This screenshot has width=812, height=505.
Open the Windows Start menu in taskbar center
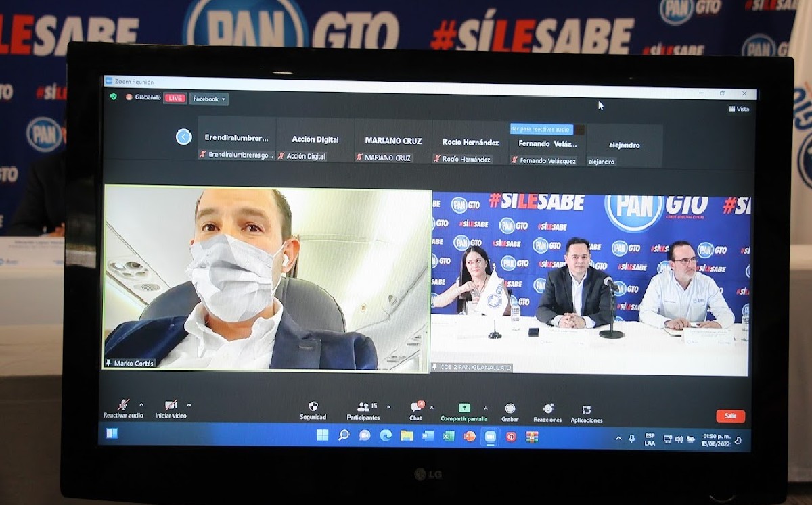click(x=322, y=435)
